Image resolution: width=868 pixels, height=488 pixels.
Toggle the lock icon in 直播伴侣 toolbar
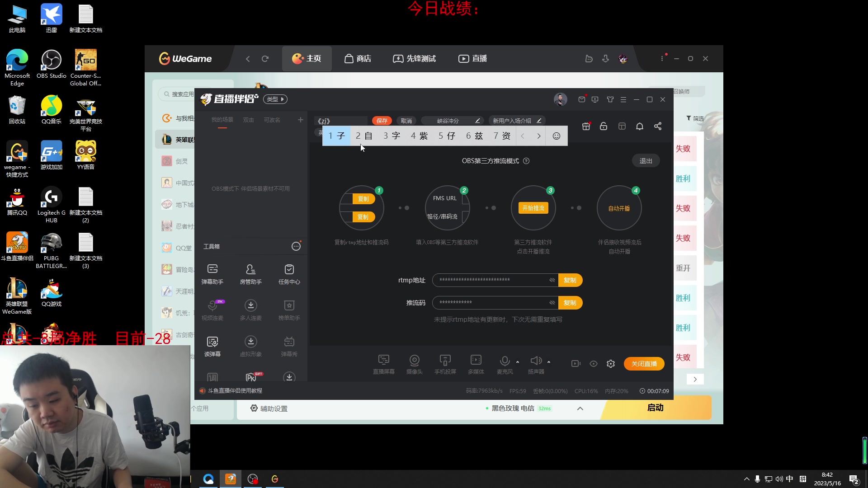(x=604, y=126)
